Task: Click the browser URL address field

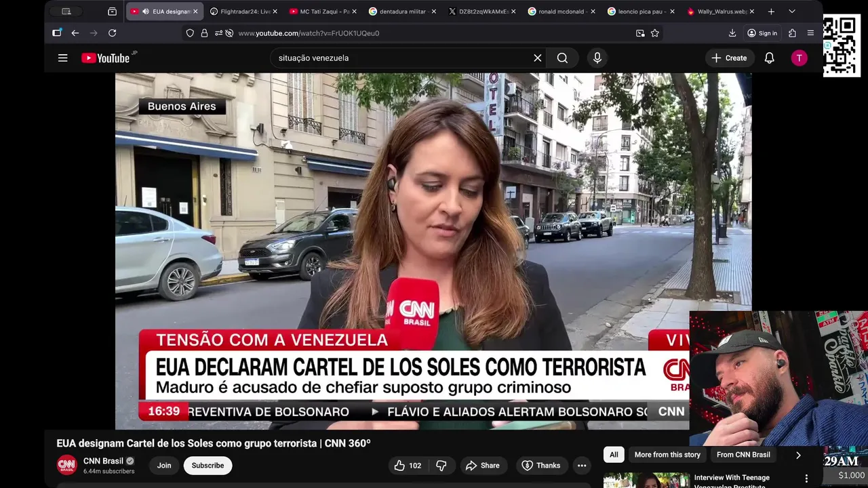Action: point(434,33)
